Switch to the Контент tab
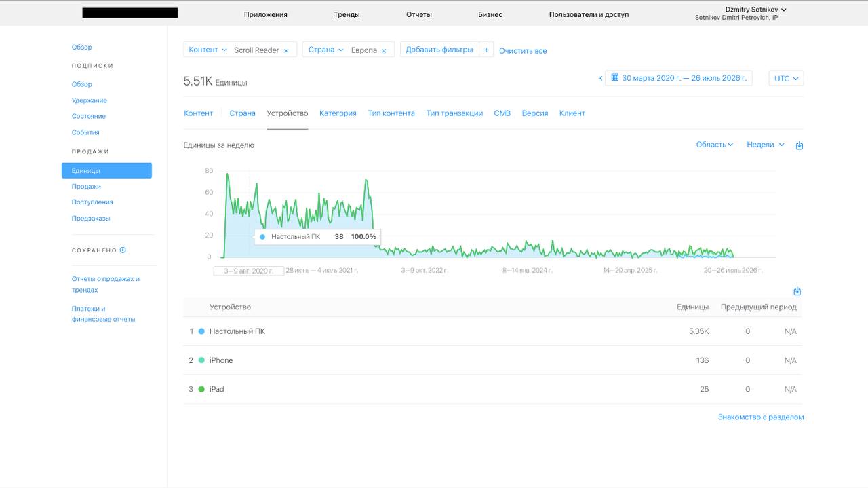 coord(198,113)
